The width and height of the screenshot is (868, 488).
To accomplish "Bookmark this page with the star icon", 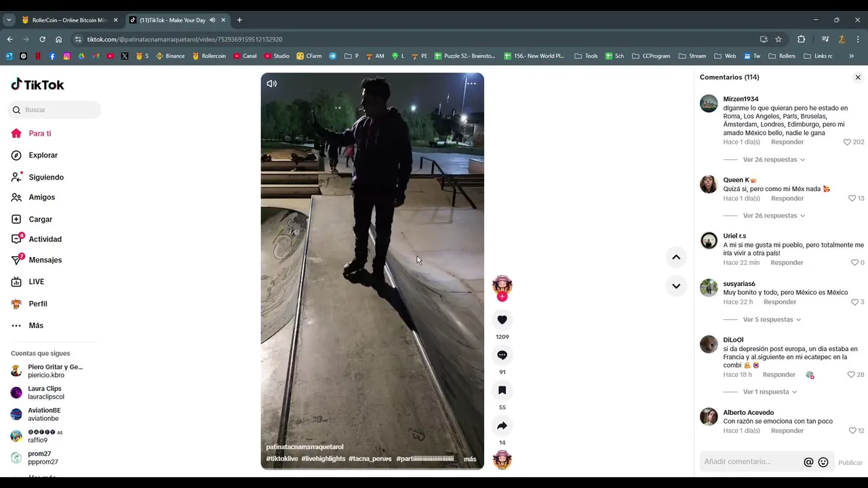I will click(778, 39).
